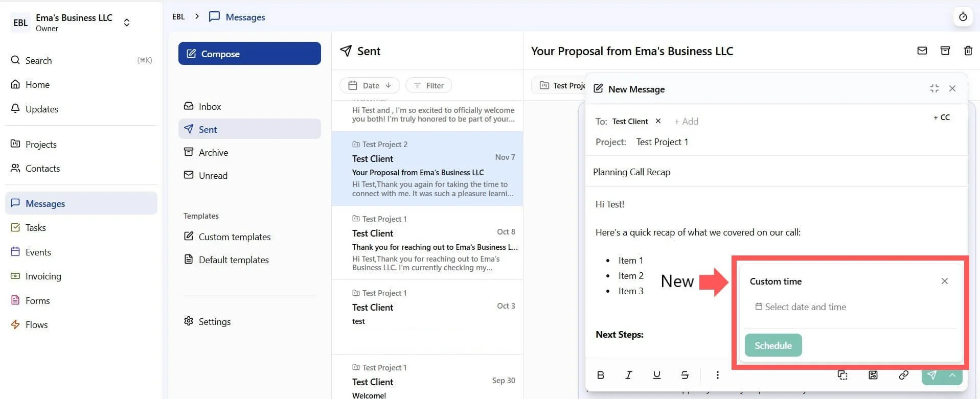The height and width of the screenshot is (399, 980).
Task: Toggle bold formatting
Action: pyautogui.click(x=601, y=375)
